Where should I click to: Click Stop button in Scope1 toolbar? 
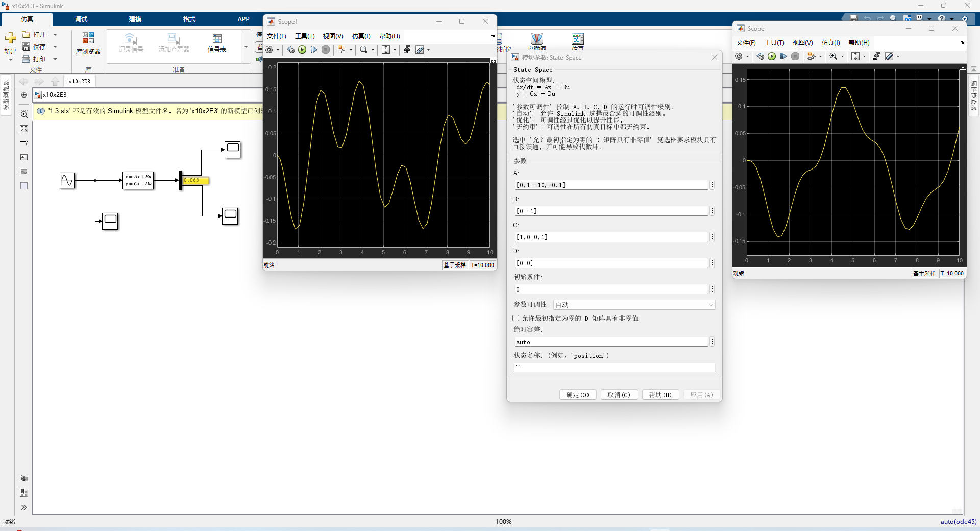point(326,50)
